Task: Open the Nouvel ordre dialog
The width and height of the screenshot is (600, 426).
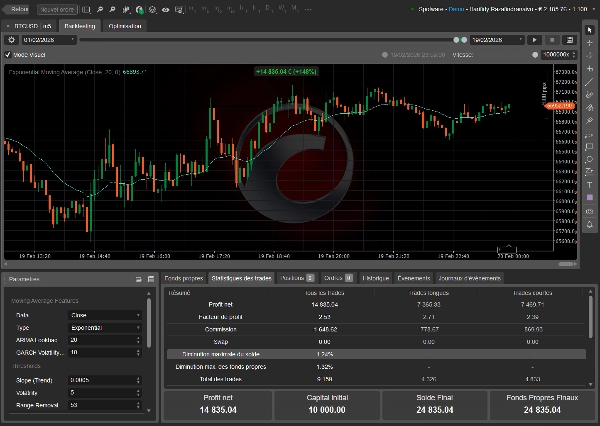Action: (x=57, y=9)
